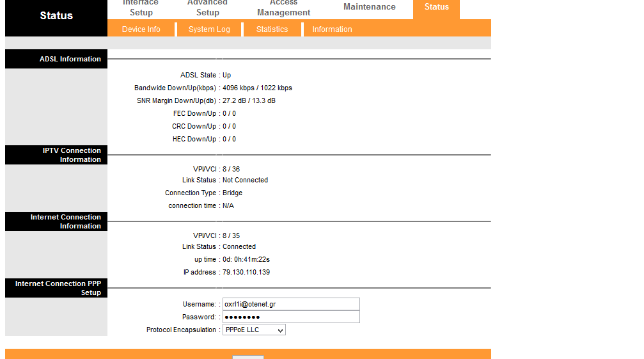The image size is (644, 359).
Task: Click into the Username field
Action: pyautogui.click(x=291, y=304)
